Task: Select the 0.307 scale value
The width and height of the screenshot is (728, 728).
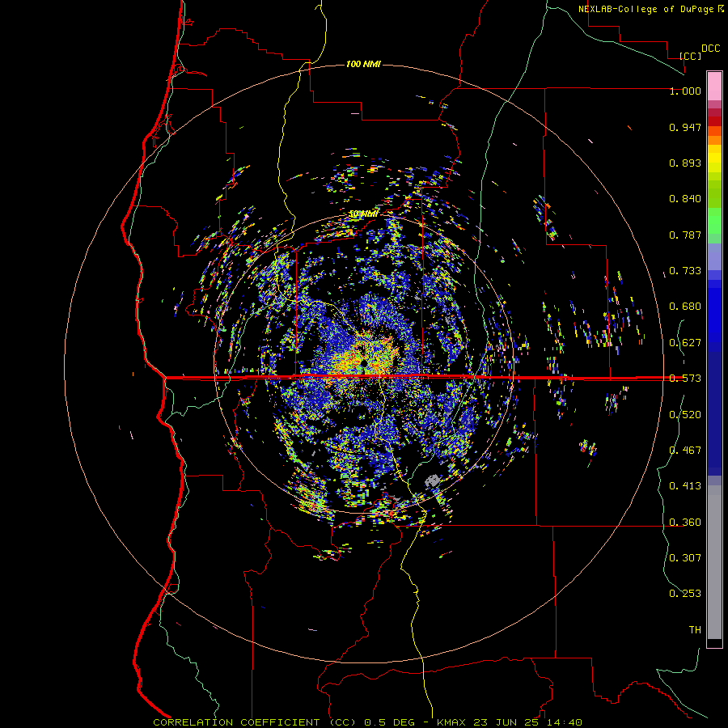Action: pyautogui.click(x=685, y=557)
